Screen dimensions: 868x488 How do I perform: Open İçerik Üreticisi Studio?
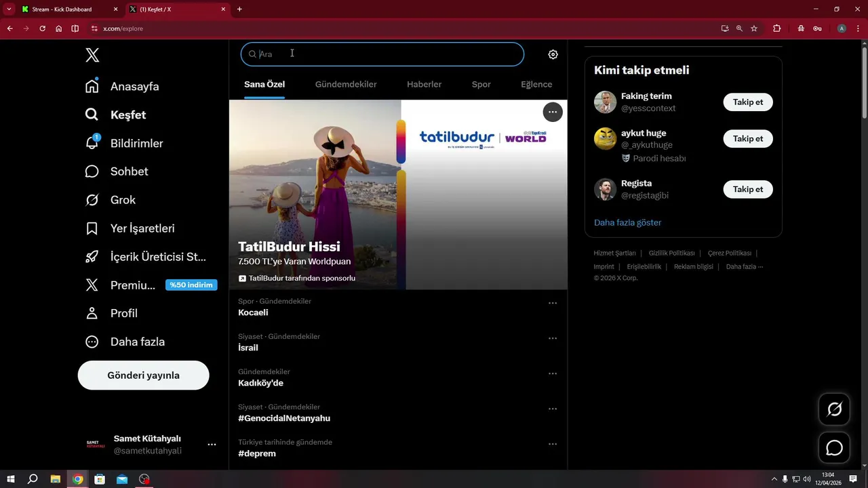pos(145,257)
